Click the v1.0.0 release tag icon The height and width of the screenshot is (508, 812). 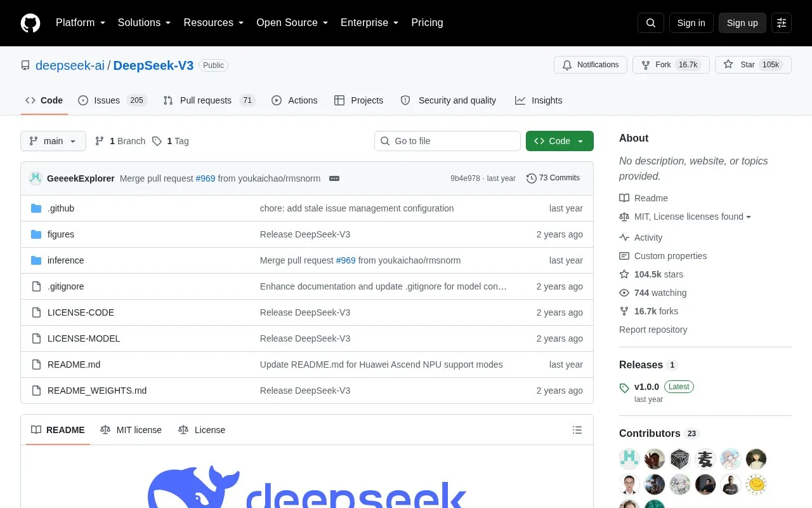point(624,387)
